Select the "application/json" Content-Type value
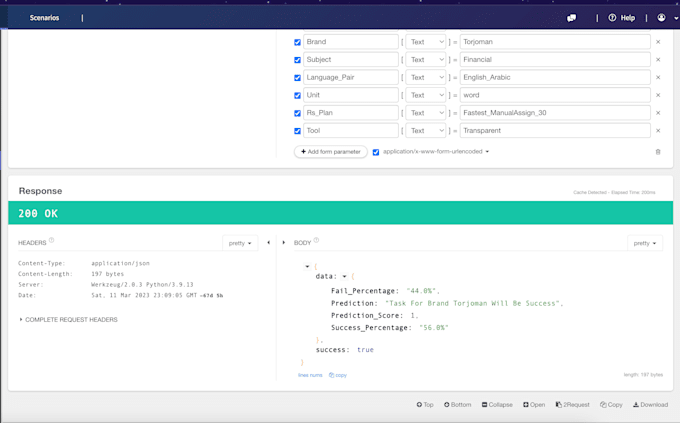Image resolution: width=680 pixels, height=423 pixels. [120, 263]
